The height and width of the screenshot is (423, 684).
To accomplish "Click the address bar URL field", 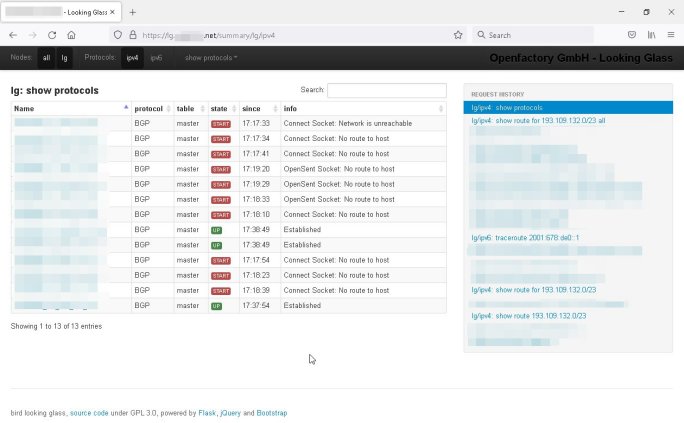I will coord(288,35).
